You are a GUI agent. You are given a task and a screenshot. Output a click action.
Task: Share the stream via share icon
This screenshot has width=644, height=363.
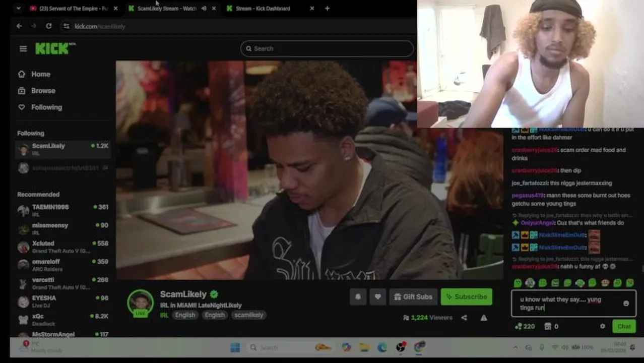pyautogui.click(x=464, y=318)
